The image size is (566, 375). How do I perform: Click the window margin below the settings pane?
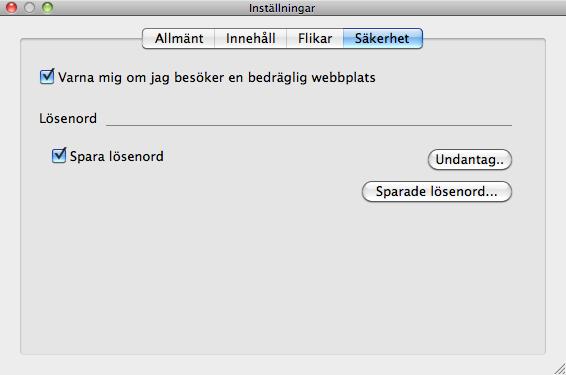click(x=282, y=365)
